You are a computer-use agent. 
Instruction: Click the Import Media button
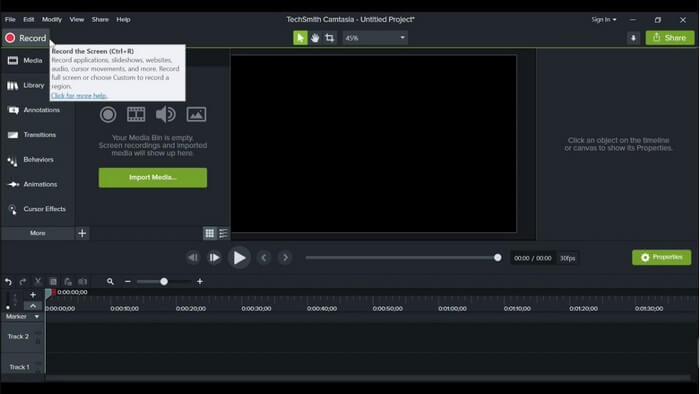click(153, 178)
